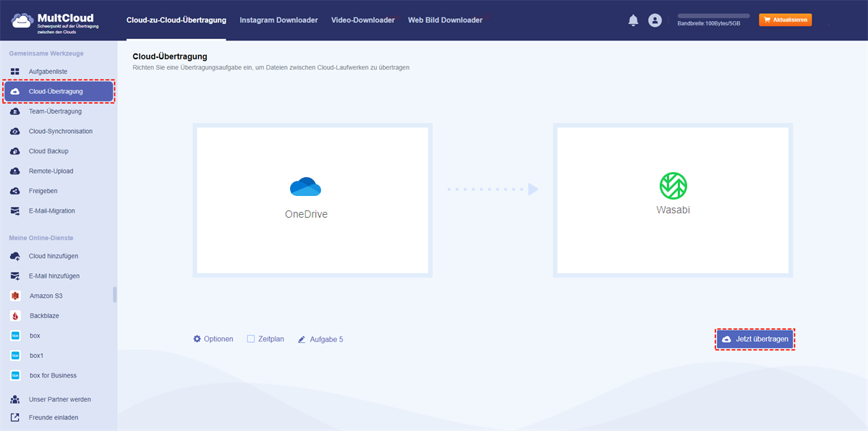Viewport: 868px width, 431px height.
Task: Click the OneDrive cloud logo
Action: (305, 187)
